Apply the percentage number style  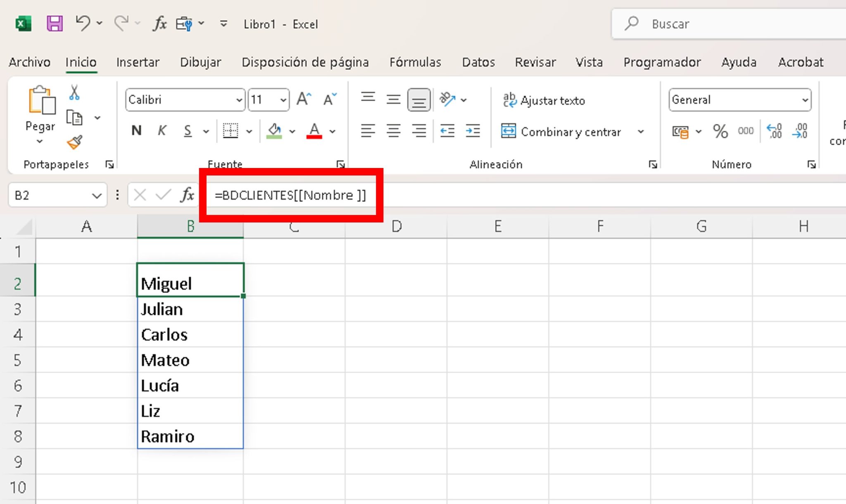tap(720, 131)
